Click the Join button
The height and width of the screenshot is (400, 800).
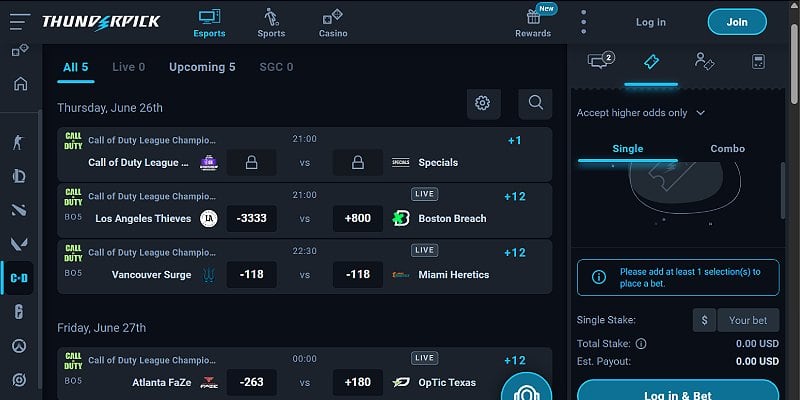(737, 22)
